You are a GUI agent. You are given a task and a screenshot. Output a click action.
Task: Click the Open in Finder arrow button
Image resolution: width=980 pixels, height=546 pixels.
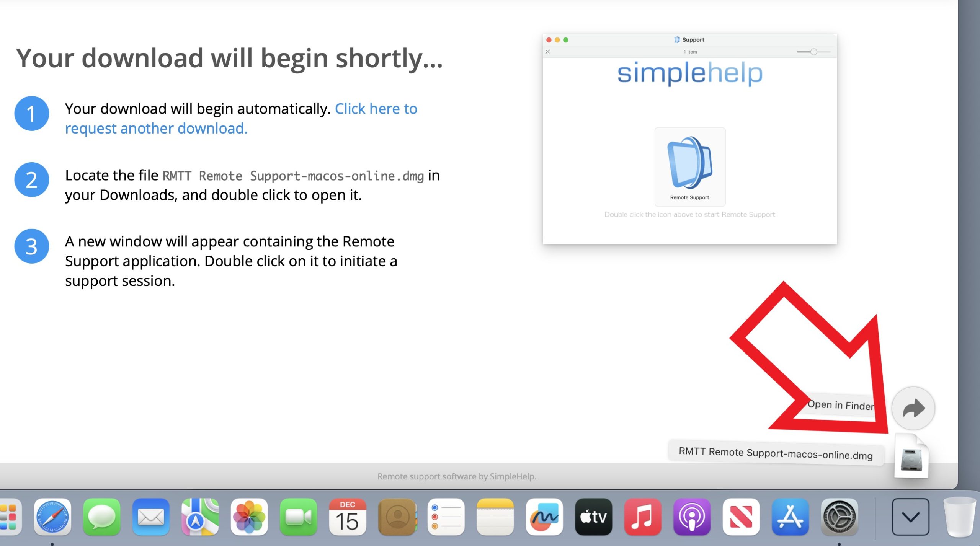(x=913, y=408)
